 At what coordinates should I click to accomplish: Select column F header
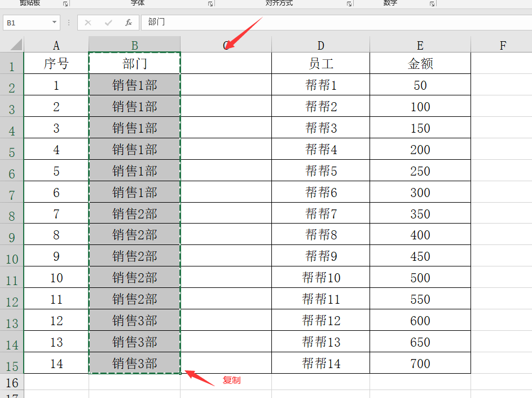pyautogui.click(x=503, y=45)
